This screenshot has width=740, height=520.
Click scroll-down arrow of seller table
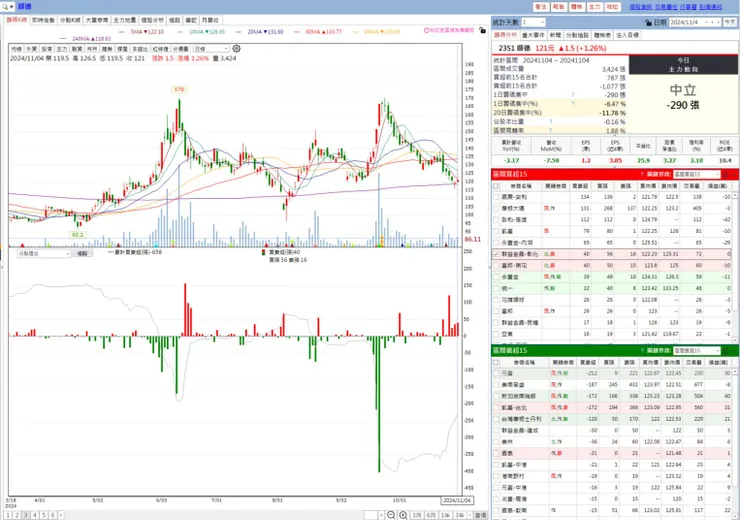point(735,515)
